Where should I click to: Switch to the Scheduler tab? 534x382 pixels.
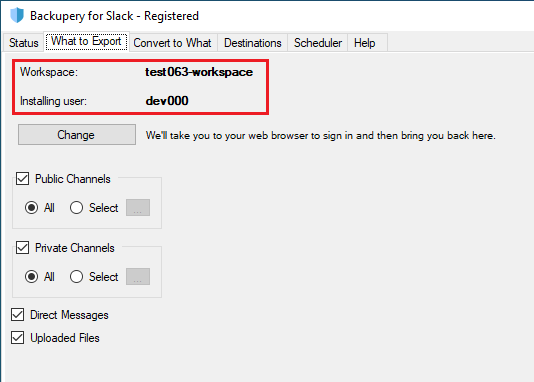[318, 43]
